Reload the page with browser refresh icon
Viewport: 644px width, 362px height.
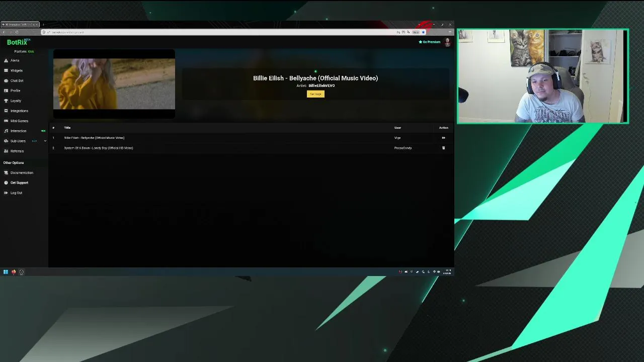click(17, 32)
